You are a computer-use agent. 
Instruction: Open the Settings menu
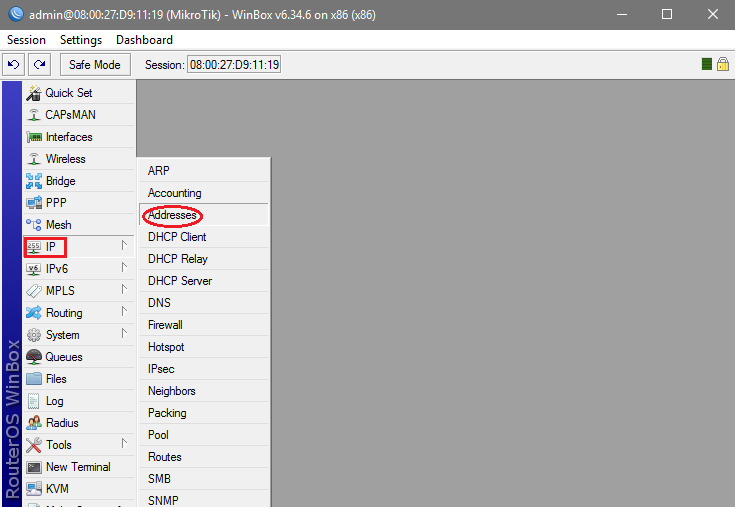(x=81, y=40)
